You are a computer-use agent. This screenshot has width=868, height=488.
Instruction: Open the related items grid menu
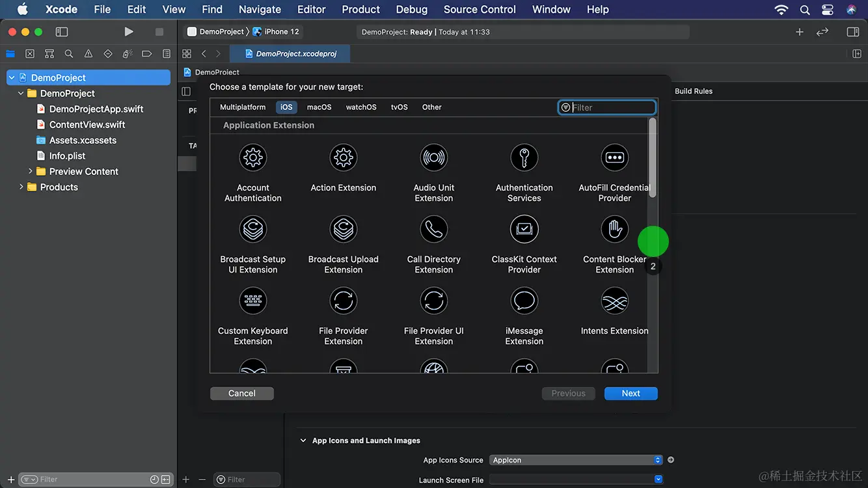pos(187,54)
